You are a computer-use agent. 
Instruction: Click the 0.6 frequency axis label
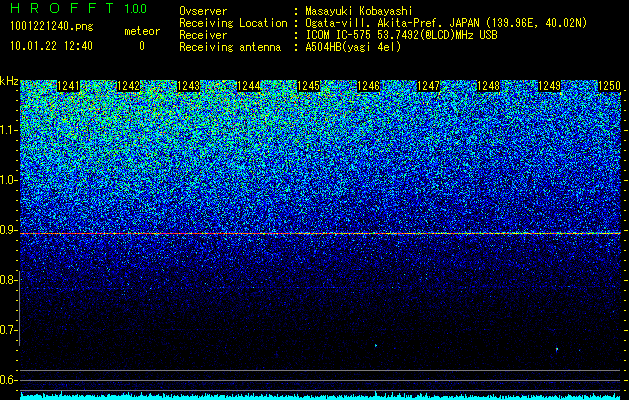click(8, 380)
